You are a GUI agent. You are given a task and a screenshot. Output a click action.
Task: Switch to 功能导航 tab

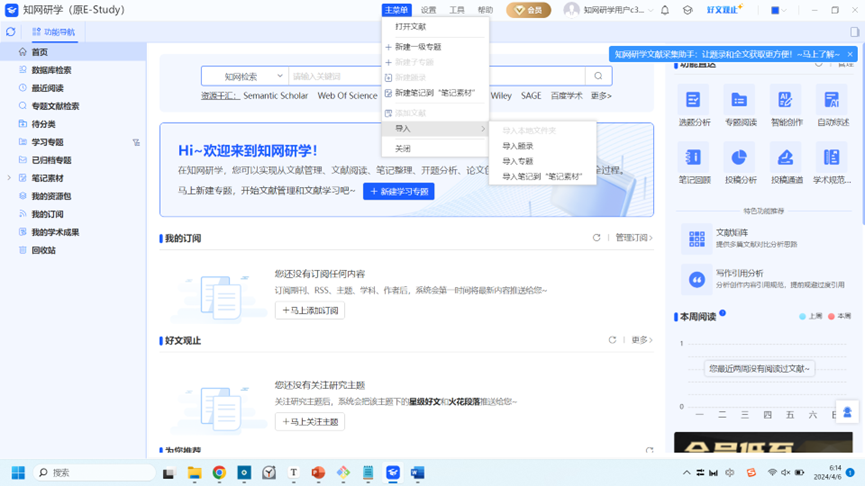point(54,32)
